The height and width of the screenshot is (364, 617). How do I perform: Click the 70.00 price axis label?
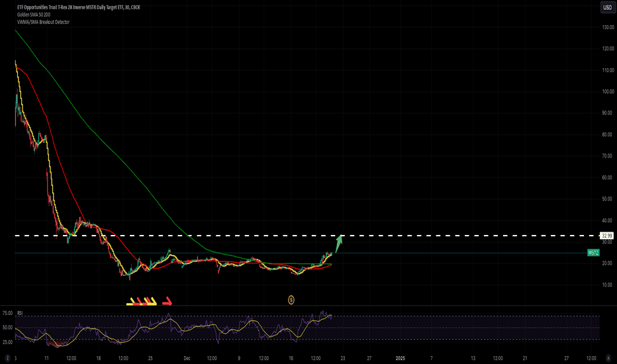pyautogui.click(x=608, y=156)
